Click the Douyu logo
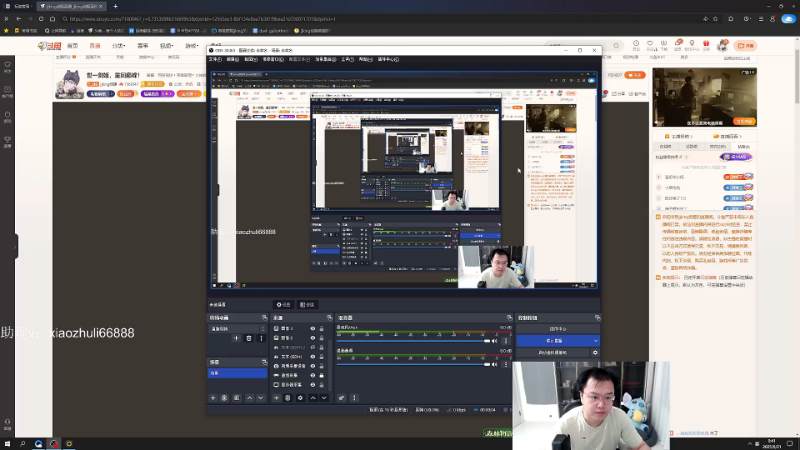This screenshot has width=800, height=450. tap(49, 46)
